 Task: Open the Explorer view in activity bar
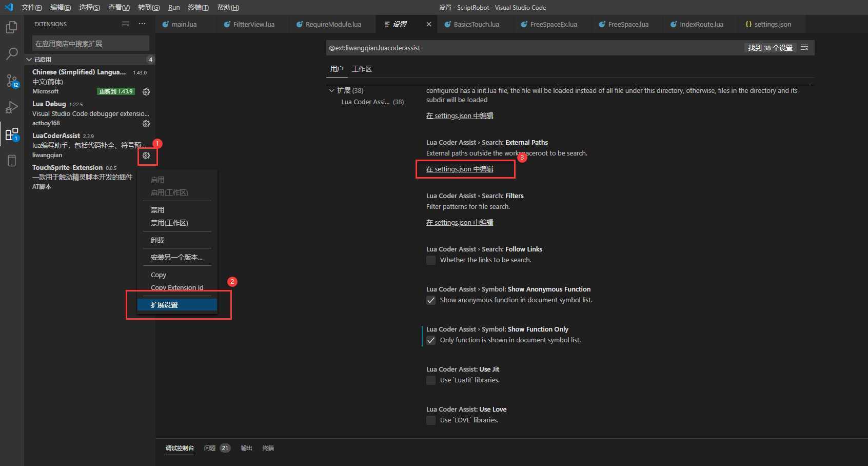pyautogui.click(x=12, y=27)
